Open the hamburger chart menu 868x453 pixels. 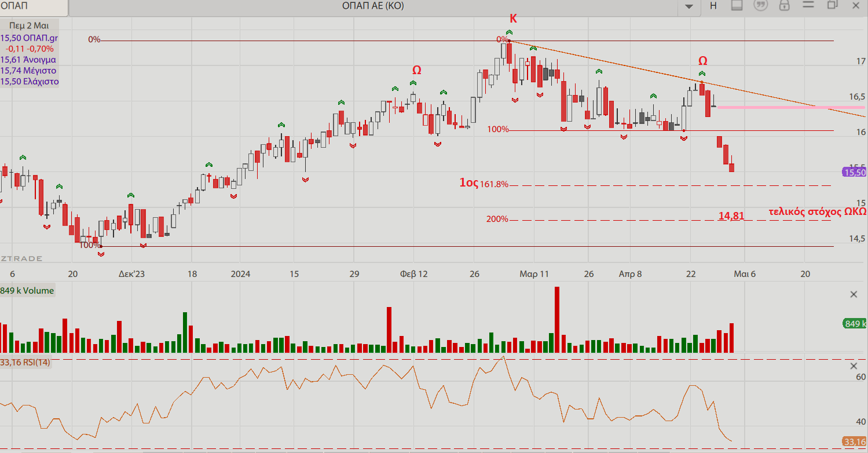click(809, 5)
